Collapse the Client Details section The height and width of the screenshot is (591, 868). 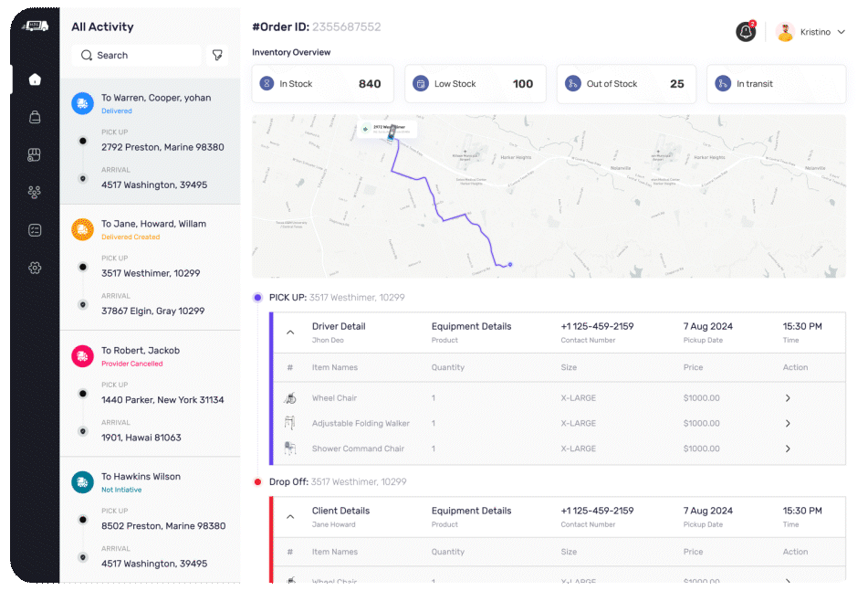(x=290, y=517)
